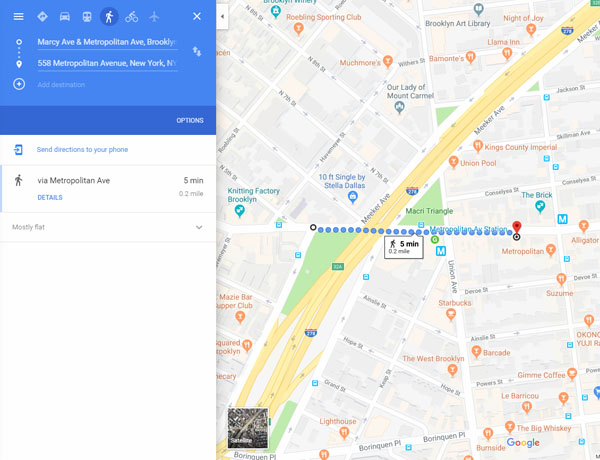
Task: Switch to transit directions train icon
Action: pyautogui.click(x=87, y=17)
